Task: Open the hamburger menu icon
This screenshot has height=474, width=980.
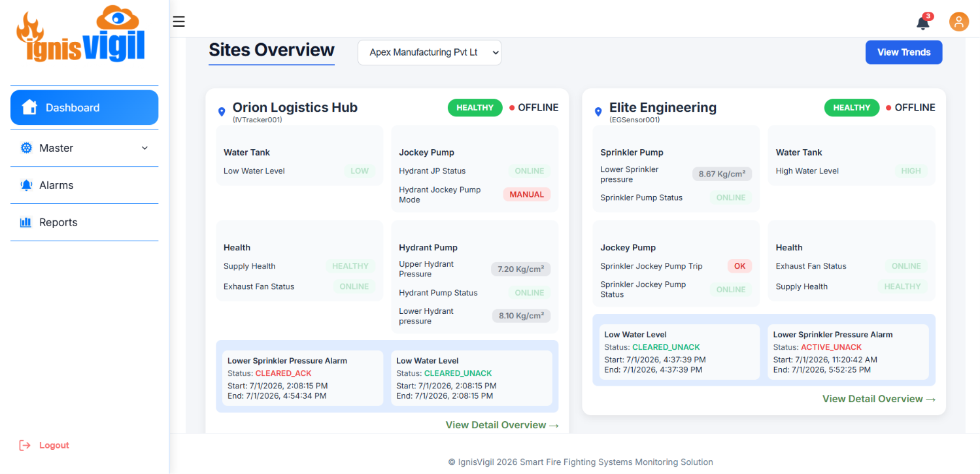Action: (178, 22)
